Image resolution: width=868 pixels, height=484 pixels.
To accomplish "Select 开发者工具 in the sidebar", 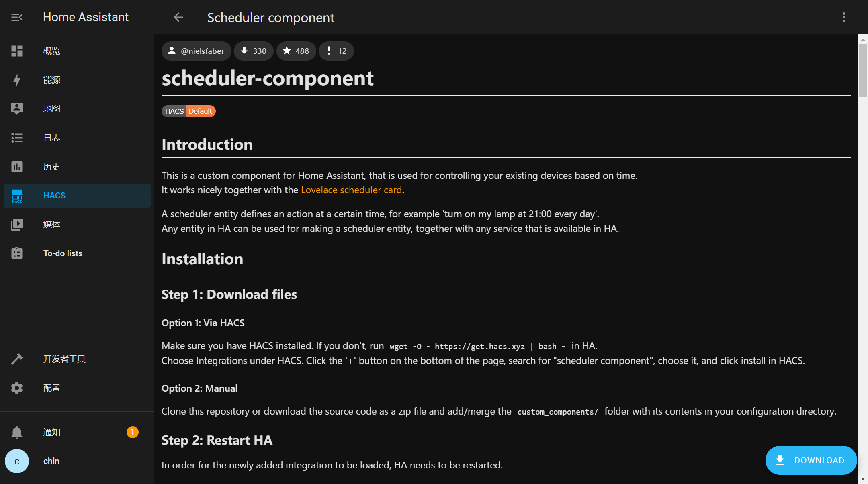I will [77, 359].
